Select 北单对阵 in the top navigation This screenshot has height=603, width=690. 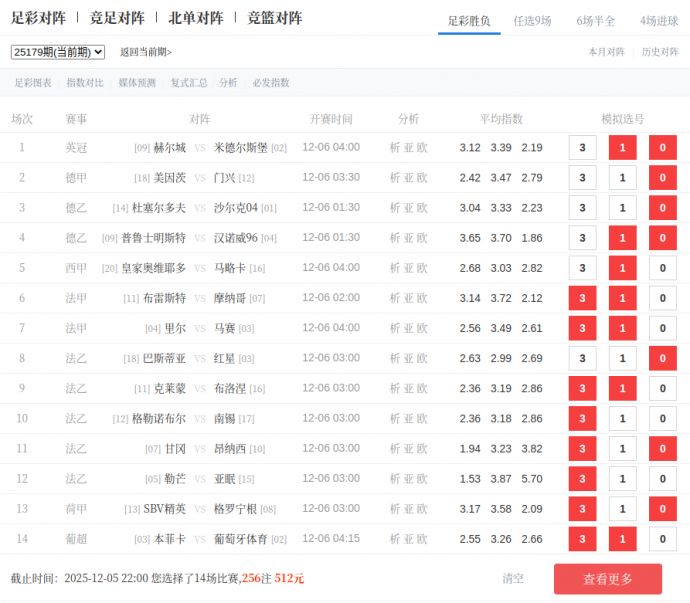(x=196, y=18)
